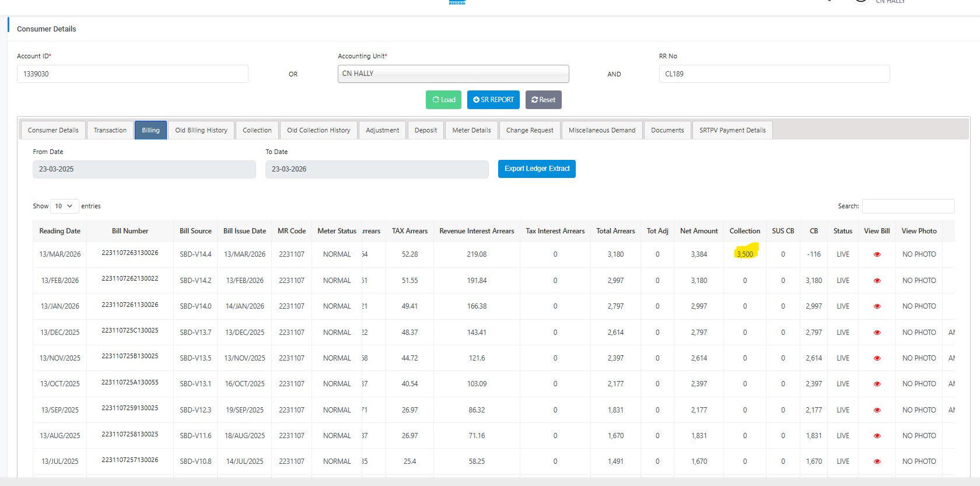
Task: Switch to the Collection tab
Action: 257,130
